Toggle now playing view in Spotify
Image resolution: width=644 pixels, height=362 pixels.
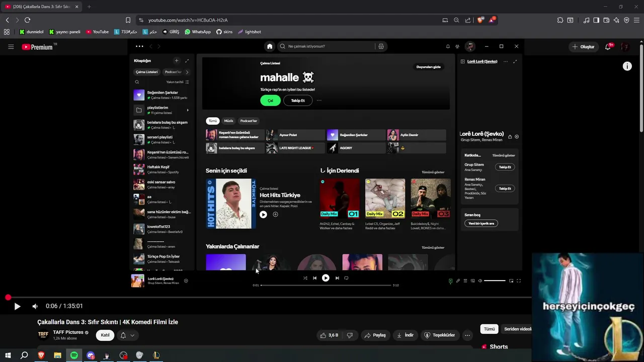(x=450, y=281)
